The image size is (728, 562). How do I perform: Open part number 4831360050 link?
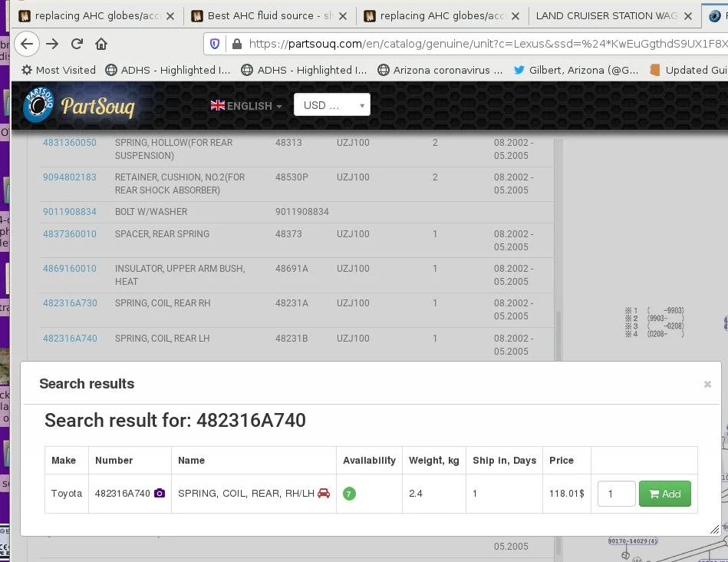pyautogui.click(x=70, y=143)
